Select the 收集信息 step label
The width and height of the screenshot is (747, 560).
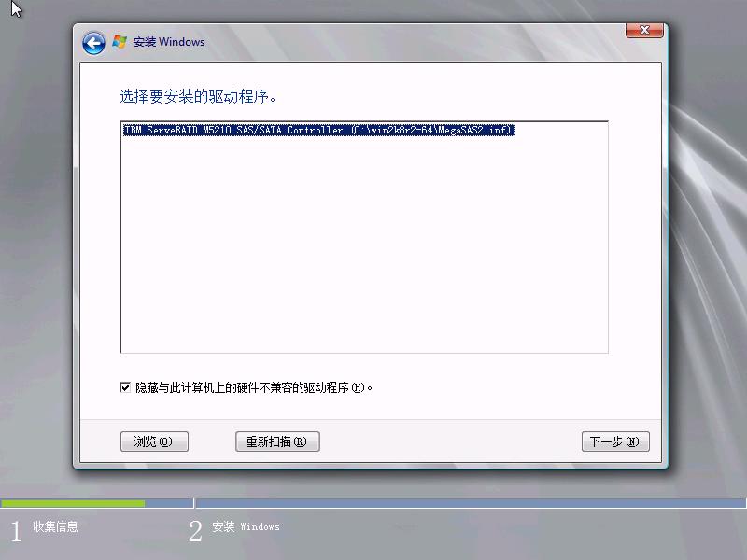pos(55,527)
